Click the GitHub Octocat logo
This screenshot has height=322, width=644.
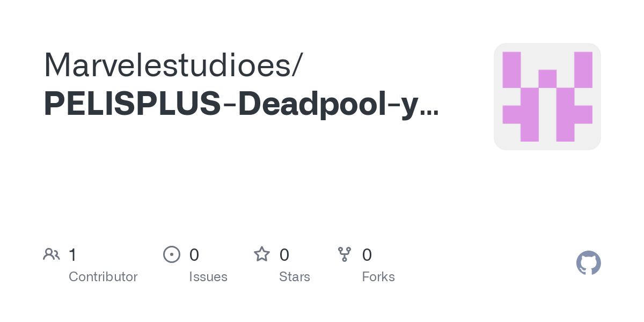[588, 263]
